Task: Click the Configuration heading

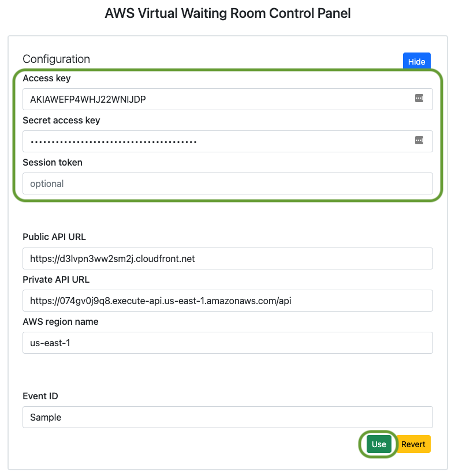Action: pos(56,59)
